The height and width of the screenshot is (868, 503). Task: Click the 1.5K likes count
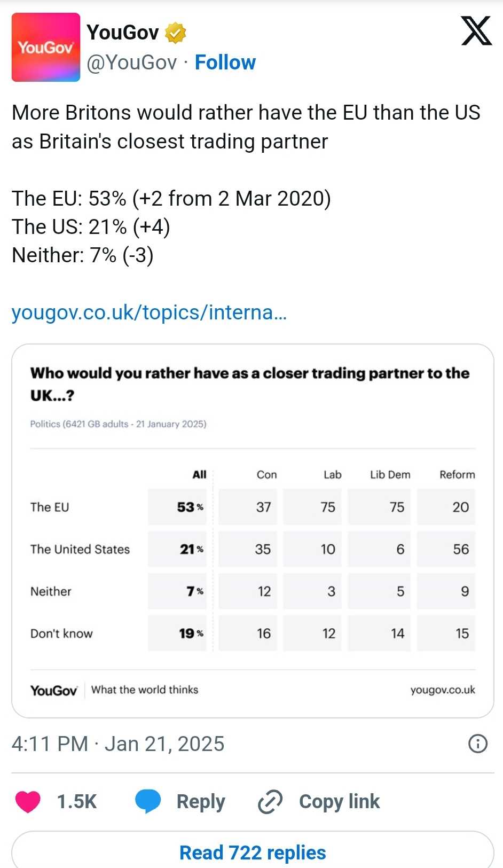coord(77,802)
